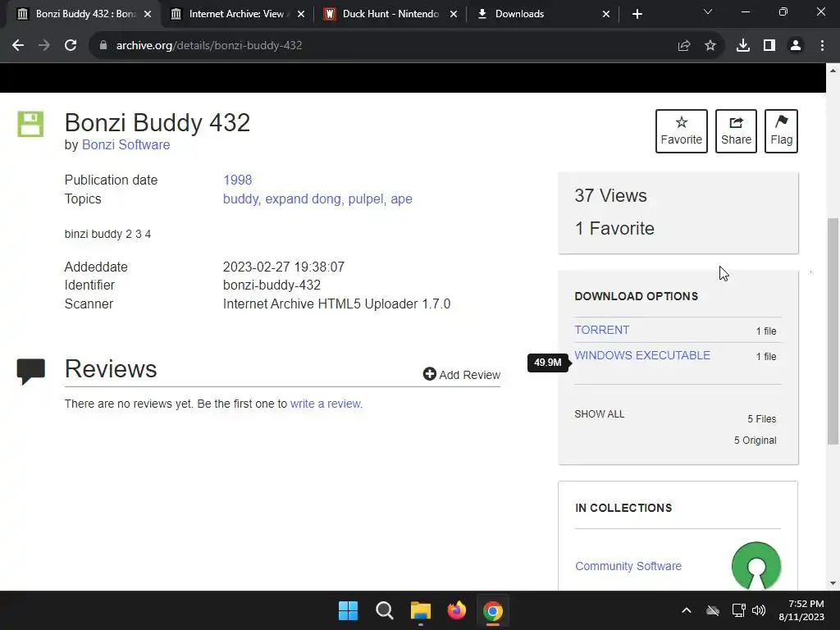Click the Chrome taskbar icon
840x630 pixels.
[x=493, y=610]
